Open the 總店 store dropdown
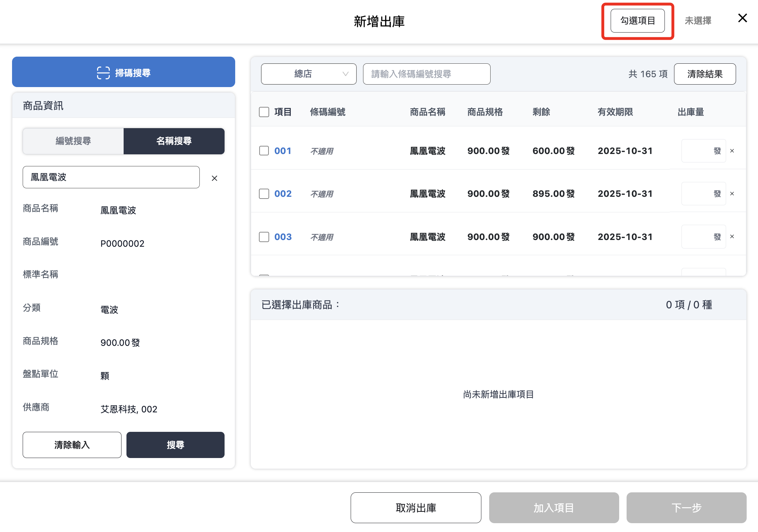Viewport: 758px width, 532px height. (309, 74)
